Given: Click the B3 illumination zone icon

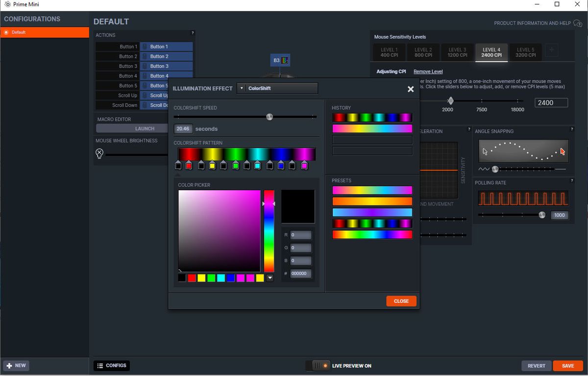Looking at the screenshot, I should click(x=281, y=60).
